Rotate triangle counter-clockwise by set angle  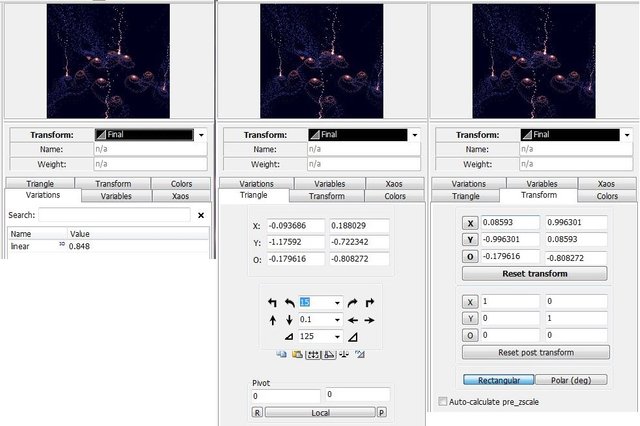coord(289,302)
